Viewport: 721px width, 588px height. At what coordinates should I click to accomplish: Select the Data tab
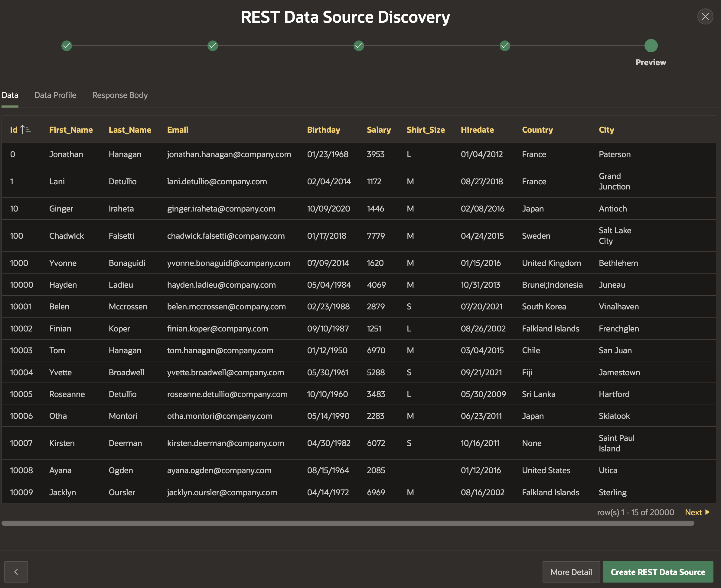(10, 95)
